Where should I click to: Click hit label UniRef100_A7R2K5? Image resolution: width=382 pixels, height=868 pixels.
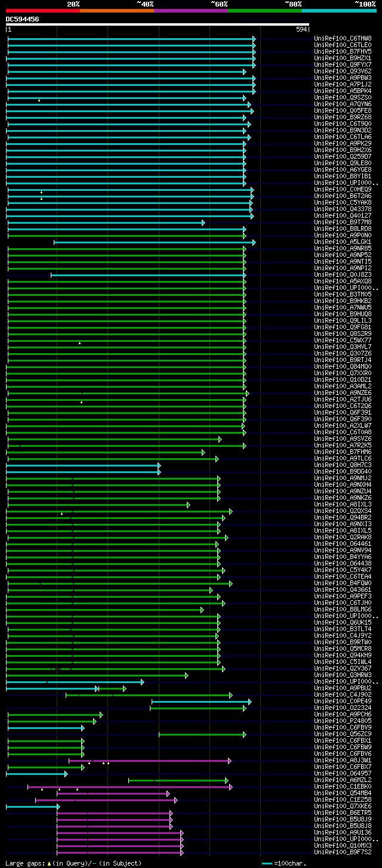[x=343, y=445]
